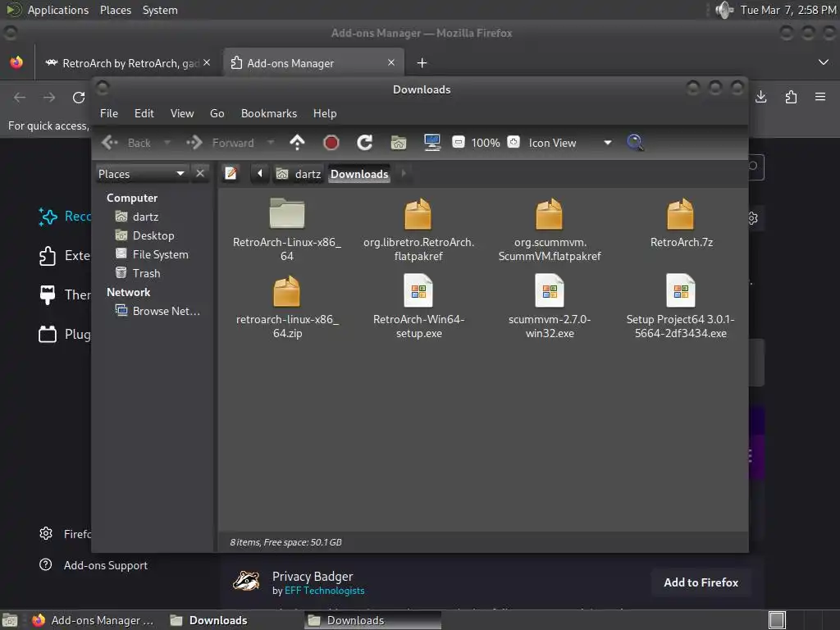Open Desktop in the Places sidebar
840x630 pixels.
point(145,235)
